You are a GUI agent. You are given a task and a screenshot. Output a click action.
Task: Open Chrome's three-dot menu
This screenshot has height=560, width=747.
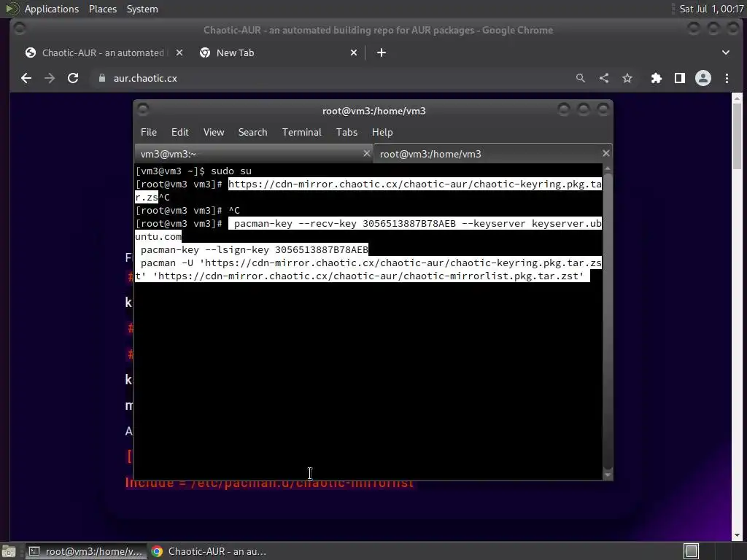727,78
